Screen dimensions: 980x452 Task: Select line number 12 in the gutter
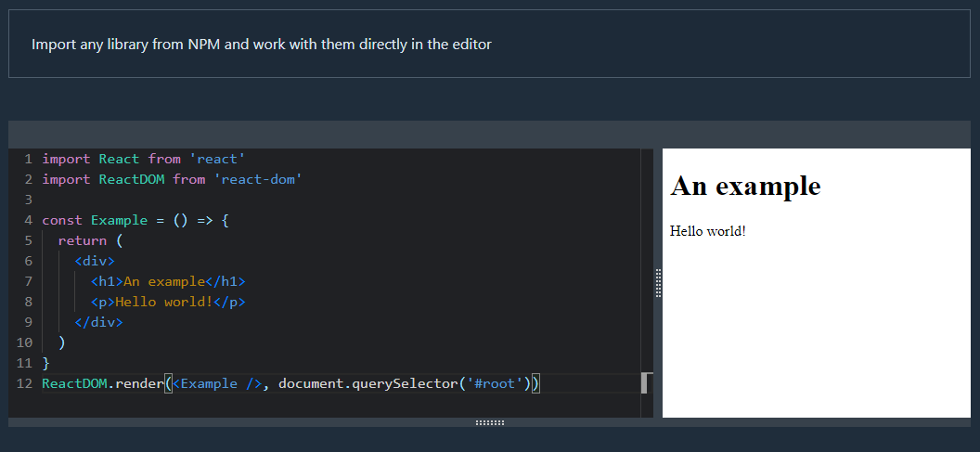(24, 383)
